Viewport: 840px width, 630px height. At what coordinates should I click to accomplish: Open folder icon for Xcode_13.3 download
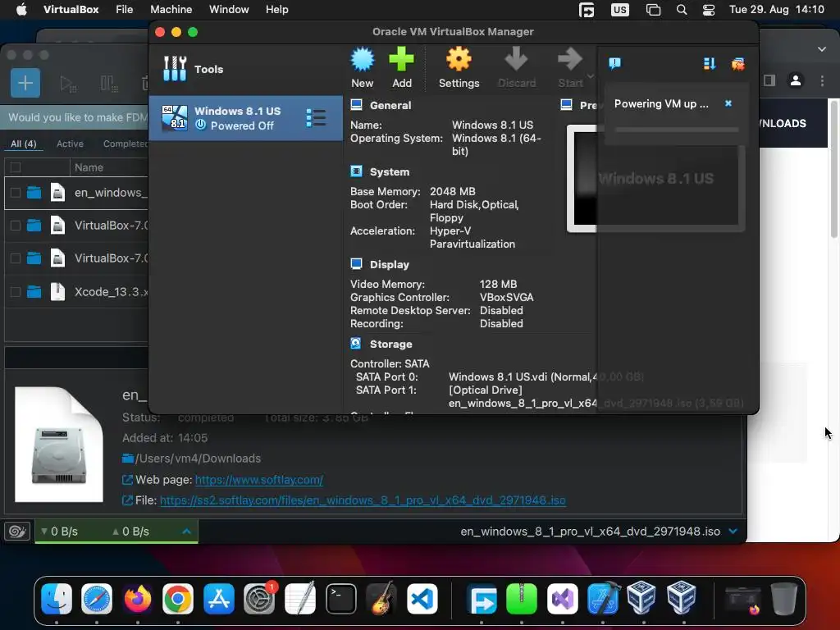34,291
